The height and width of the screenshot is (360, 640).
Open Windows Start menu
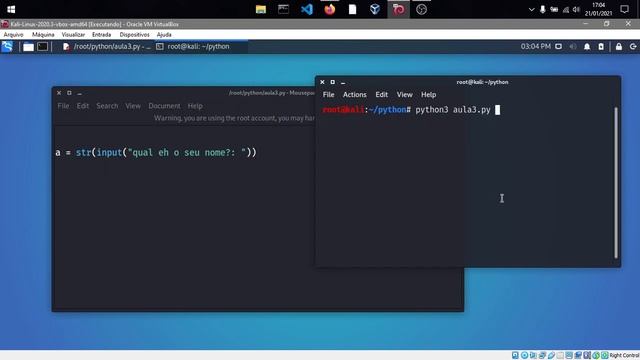point(11,9)
